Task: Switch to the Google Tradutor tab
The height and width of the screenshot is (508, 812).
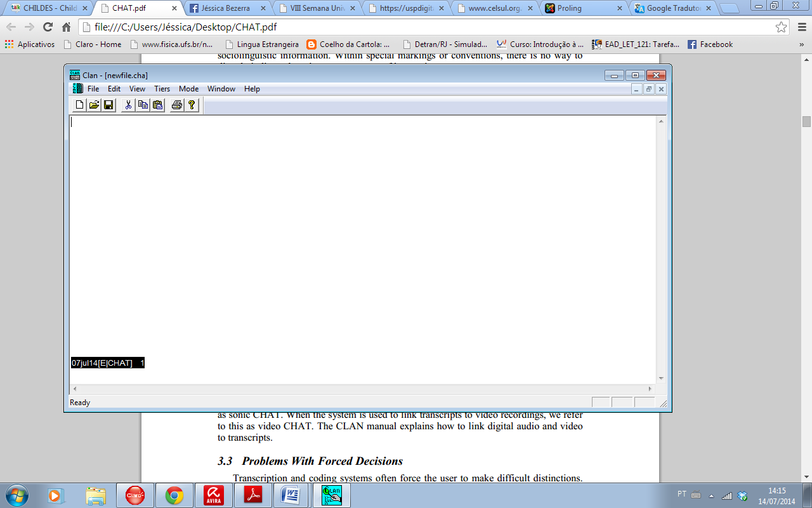Action: coord(671,9)
